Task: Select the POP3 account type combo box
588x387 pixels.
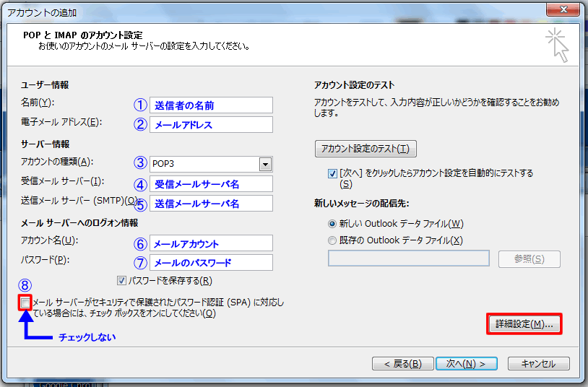Action: [211, 164]
